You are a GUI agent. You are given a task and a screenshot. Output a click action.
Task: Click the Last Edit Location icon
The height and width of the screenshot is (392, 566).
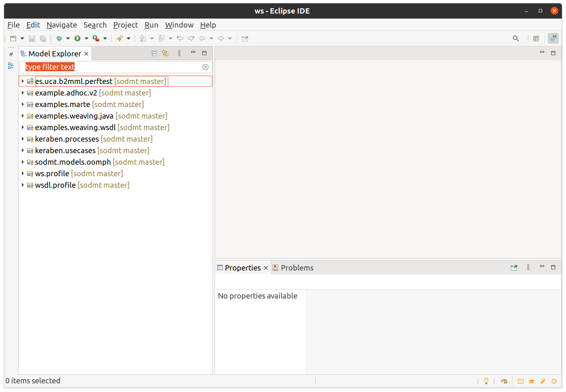click(x=180, y=38)
